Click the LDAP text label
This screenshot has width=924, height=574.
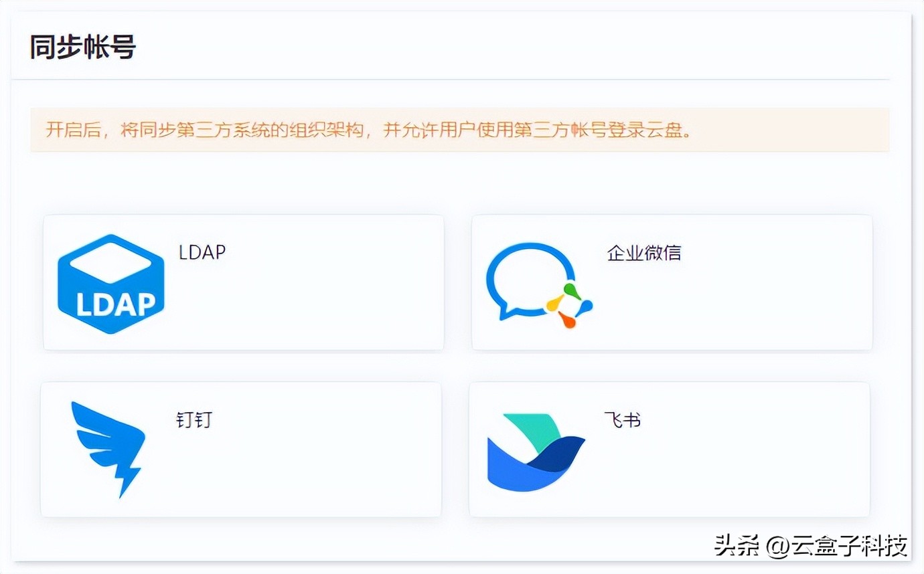202,252
